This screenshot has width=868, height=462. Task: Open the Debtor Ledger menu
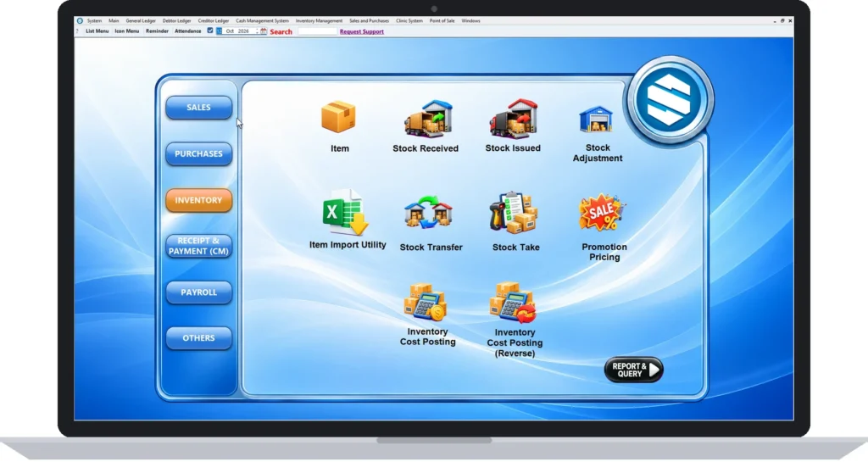tap(176, 21)
